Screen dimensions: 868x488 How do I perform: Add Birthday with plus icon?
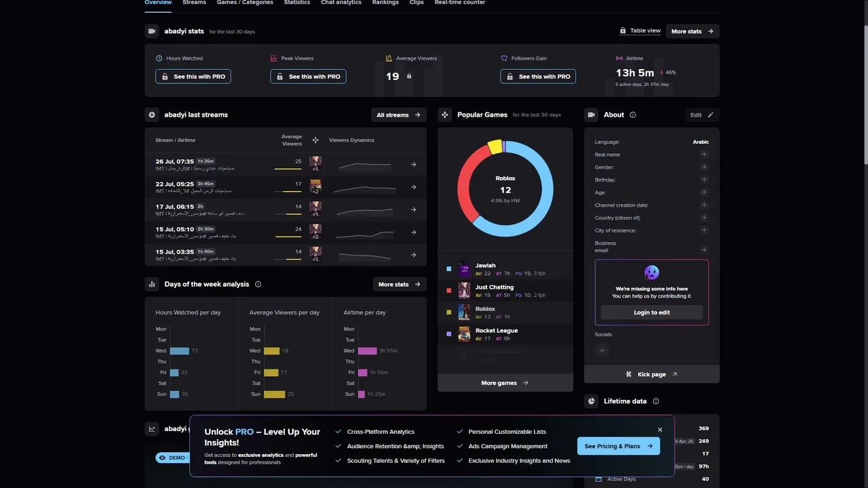click(x=704, y=180)
